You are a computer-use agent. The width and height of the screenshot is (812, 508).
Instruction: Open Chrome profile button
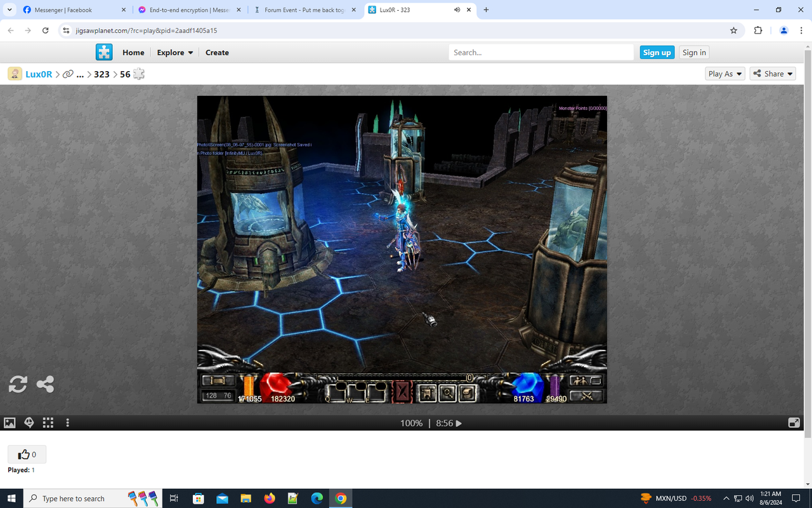[x=783, y=30]
